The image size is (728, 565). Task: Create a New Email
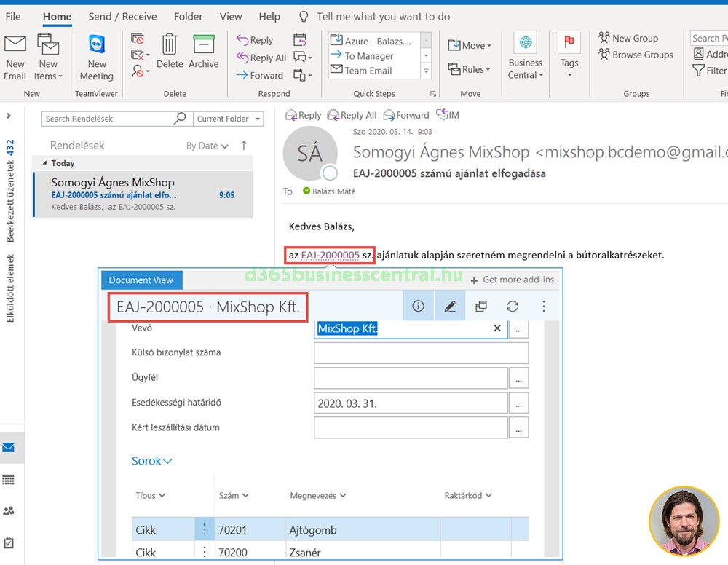15,58
